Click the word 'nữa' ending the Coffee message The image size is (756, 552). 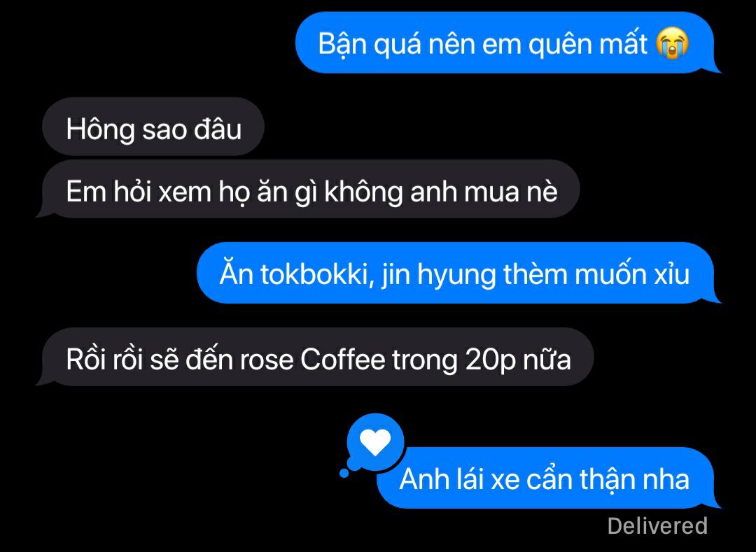pos(547,360)
